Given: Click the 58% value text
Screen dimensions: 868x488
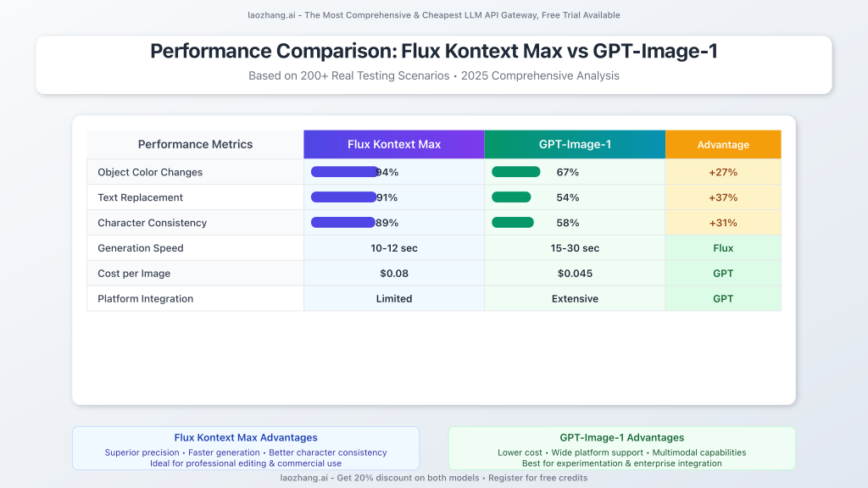Looking at the screenshot, I should (x=567, y=223).
